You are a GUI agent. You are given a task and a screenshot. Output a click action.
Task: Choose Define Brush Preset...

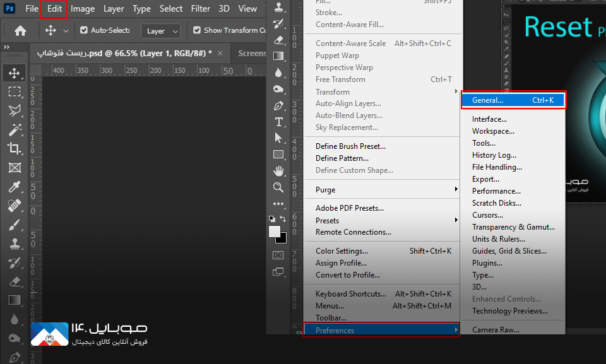pyautogui.click(x=383, y=146)
